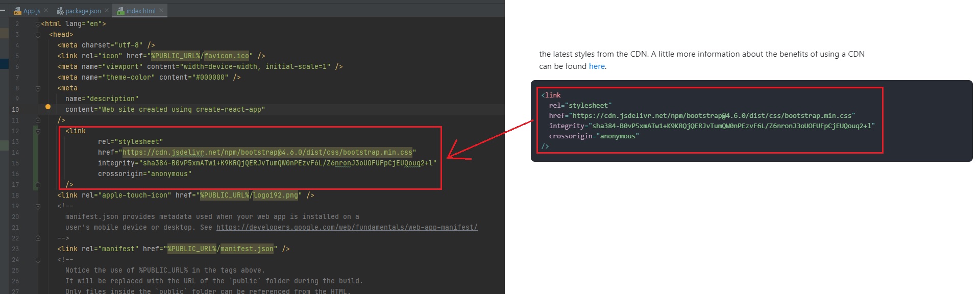This screenshot has height=294, width=980.
Task: Click line number 18 in the gutter
Action: point(15,195)
